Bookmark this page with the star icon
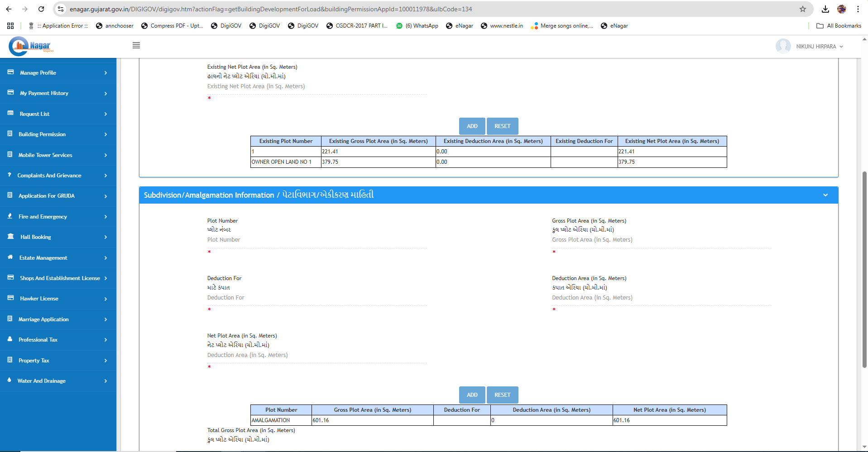 [802, 9]
